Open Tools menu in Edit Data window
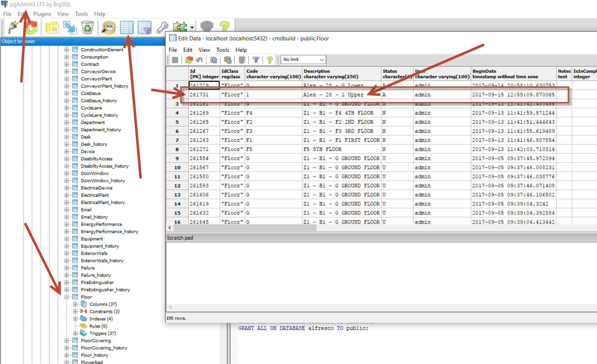597x364 pixels. pos(223,50)
